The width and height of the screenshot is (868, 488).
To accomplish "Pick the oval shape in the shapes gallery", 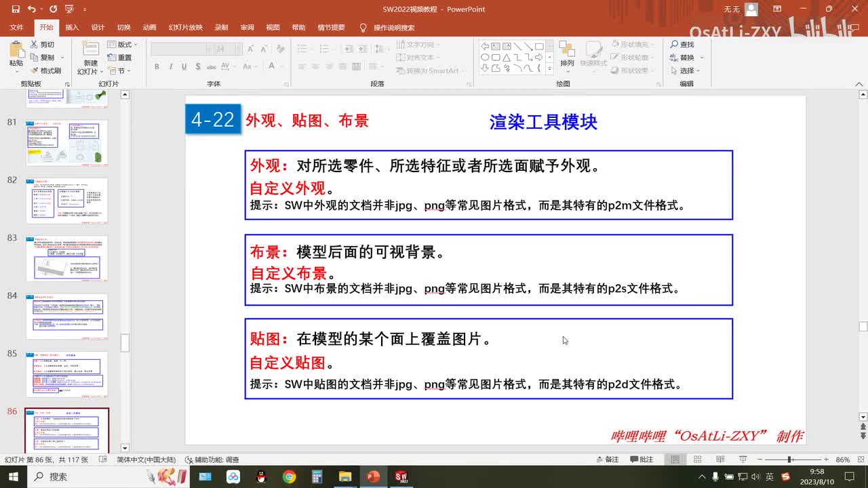I will tap(485, 57).
